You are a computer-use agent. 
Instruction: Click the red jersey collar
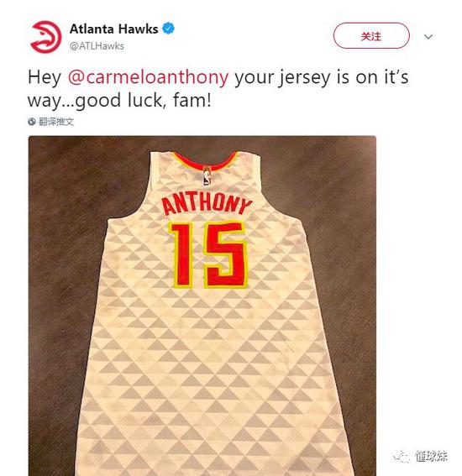pyautogui.click(x=207, y=161)
